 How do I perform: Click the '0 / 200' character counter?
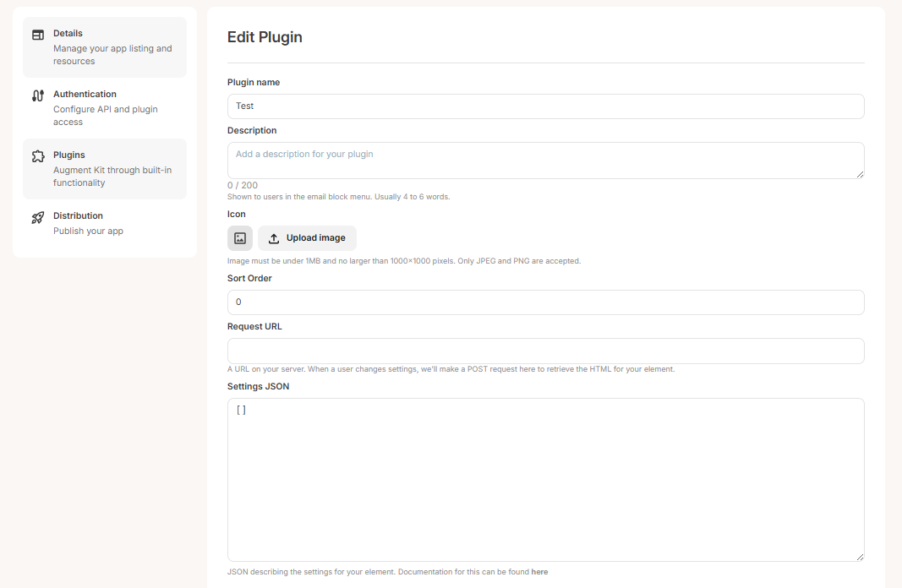242,185
